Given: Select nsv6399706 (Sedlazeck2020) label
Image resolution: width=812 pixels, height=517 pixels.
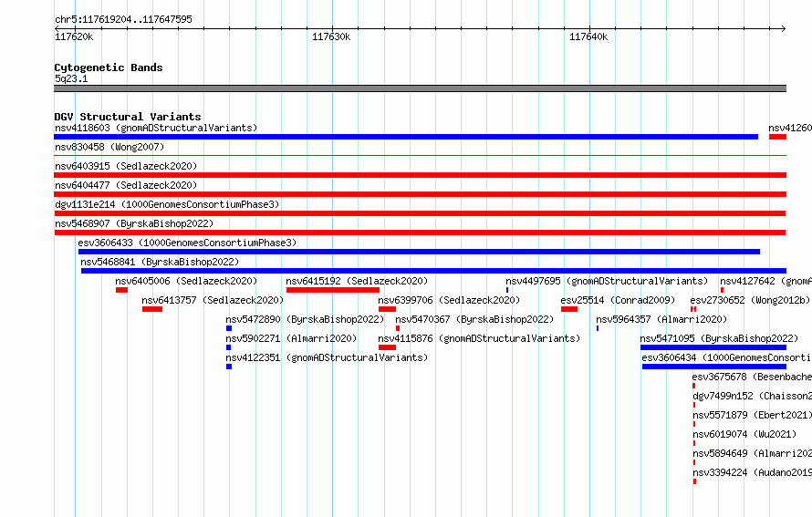Looking at the screenshot, I should click(x=449, y=300).
